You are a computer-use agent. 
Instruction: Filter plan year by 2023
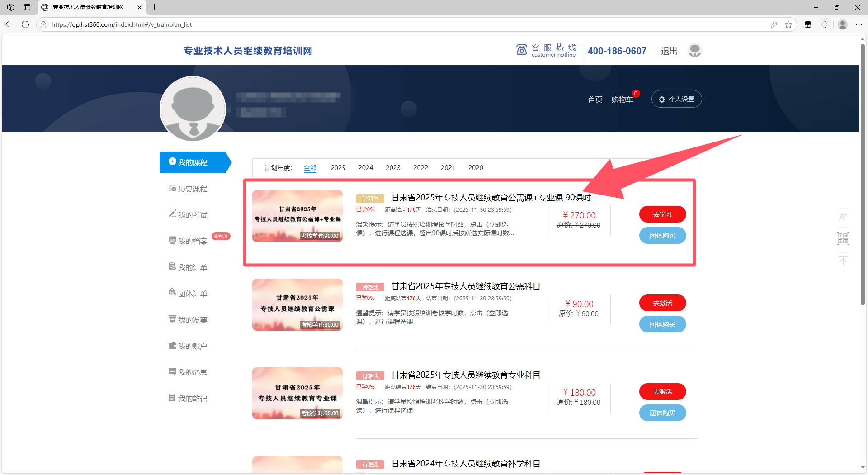(x=393, y=168)
